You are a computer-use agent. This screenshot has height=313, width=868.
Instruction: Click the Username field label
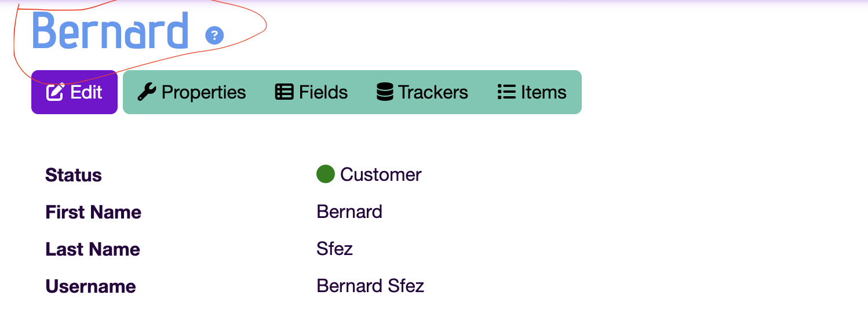coord(90,286)
